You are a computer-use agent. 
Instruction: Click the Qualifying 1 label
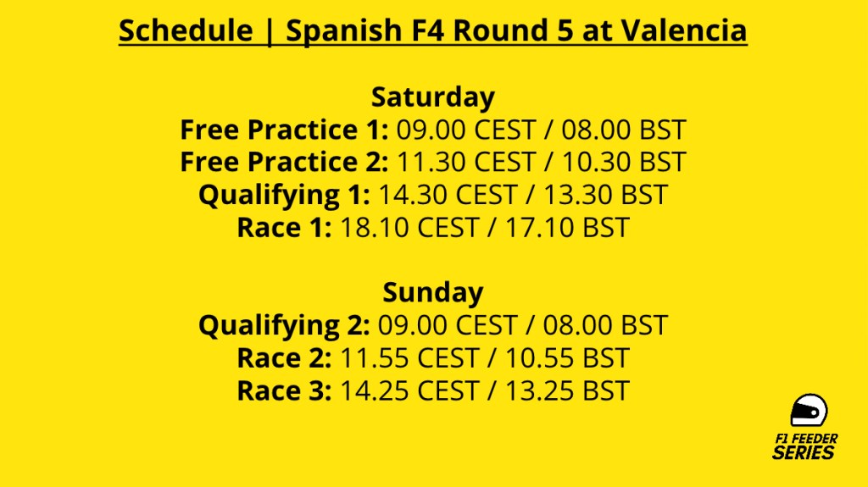pos(284,195)
